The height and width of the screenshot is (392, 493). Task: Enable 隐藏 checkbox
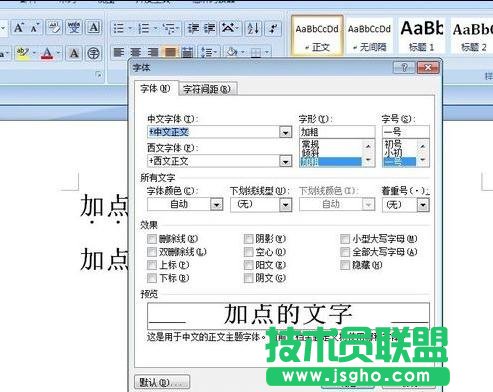[x=345, y=265]
